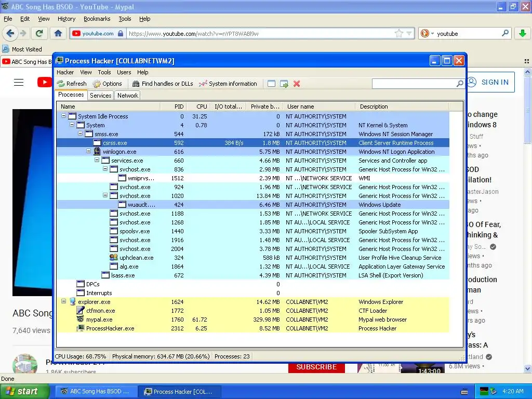Click the find window icon in toolbar
The height and width of the screenshot is (399, 532).
tap(271, 84)
